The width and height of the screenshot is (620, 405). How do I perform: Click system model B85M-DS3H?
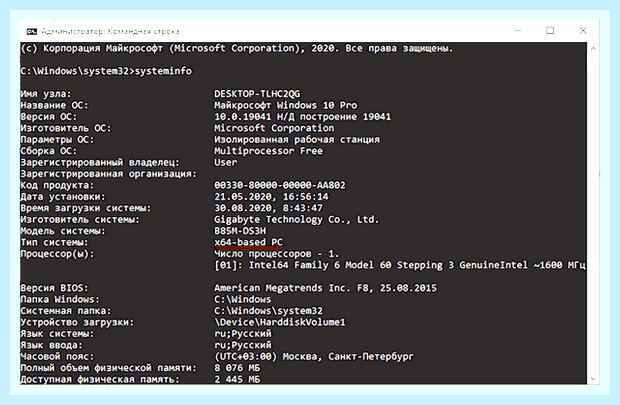click(x=240, y=231)
